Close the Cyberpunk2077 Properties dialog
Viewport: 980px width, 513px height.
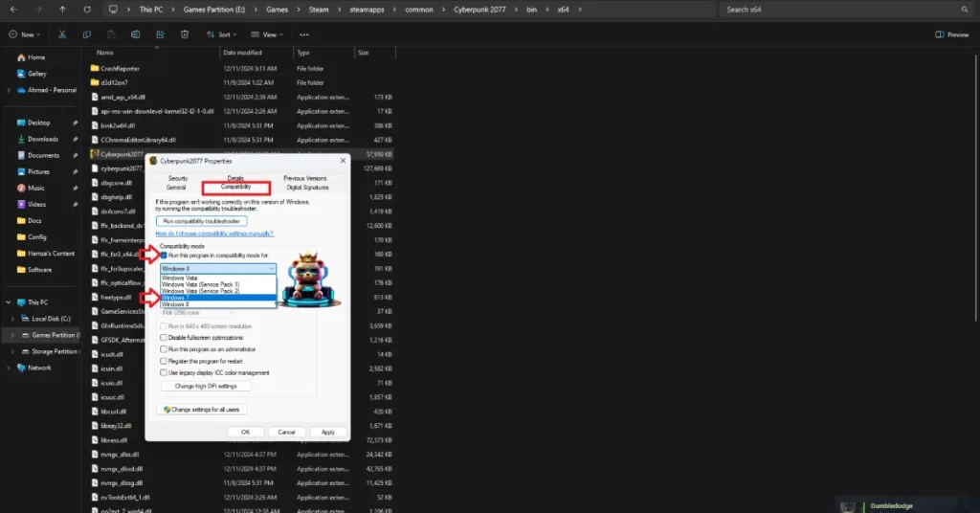coord(343,161)
